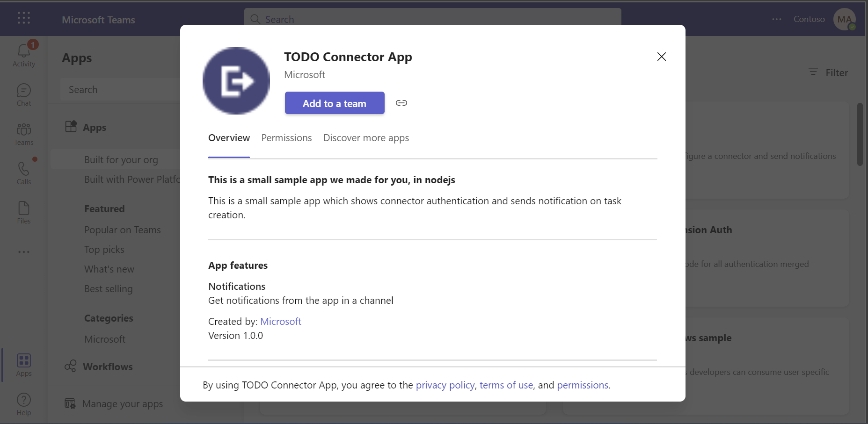Open the MA profile avatar
The height and width of the screenshot is (424, 868).
845,20
